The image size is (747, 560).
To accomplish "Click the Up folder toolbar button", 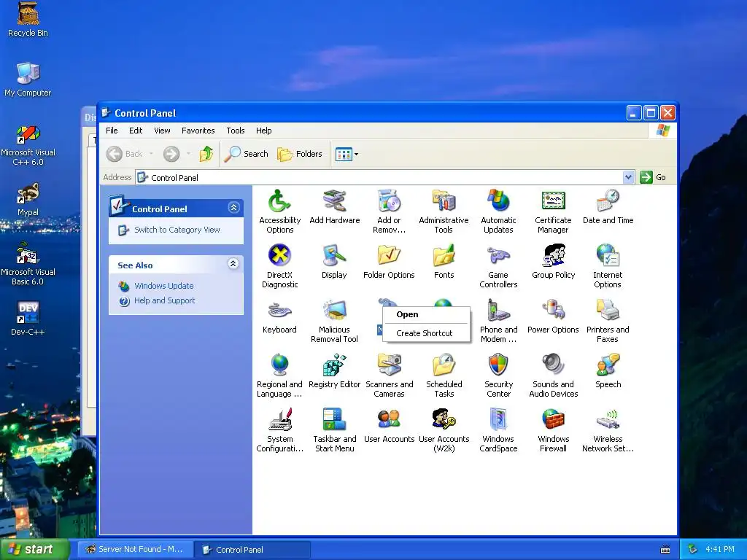I will click(206, 154).
